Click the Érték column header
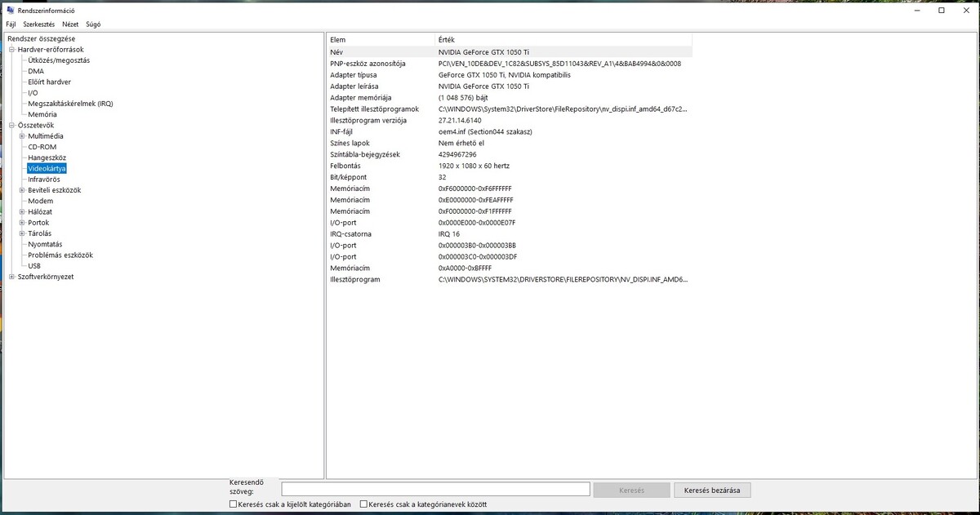This screenshot has height=515, width=980. [x=563, y=40]
